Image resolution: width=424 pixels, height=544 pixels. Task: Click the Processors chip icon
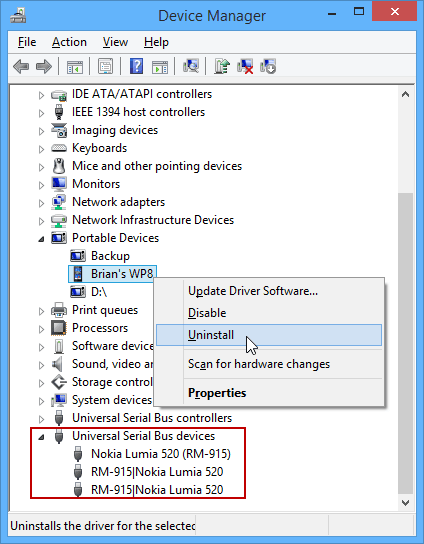[x=59, y=328]
